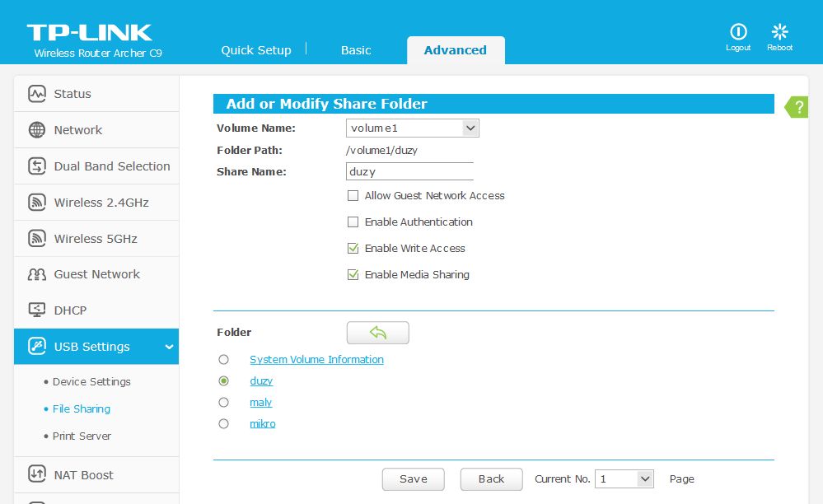Open the maly folder link
This screenshot has height=504, width=823.
[x=261, y=403]
